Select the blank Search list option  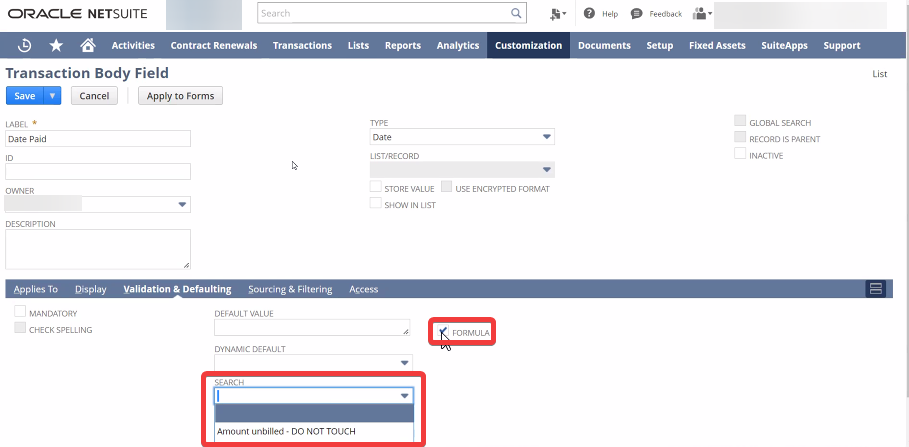point(314,413)
